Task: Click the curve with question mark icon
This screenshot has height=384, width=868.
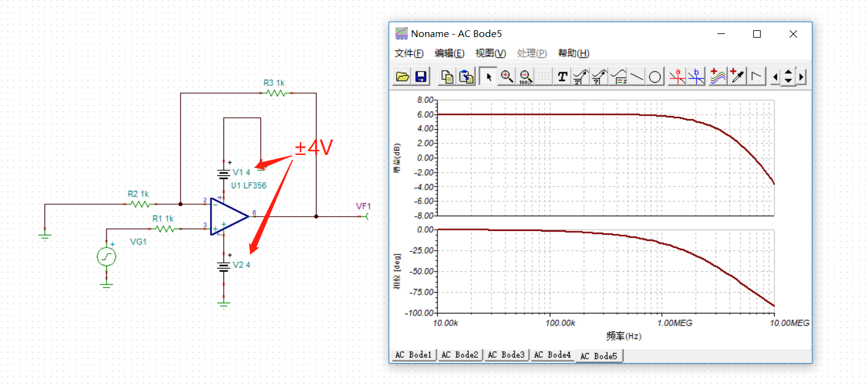Action: pyautogui.click(x=600, y=77)
